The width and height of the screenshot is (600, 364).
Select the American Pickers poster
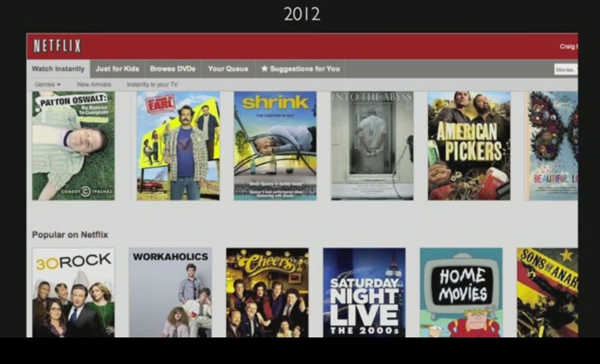(469, 146)
